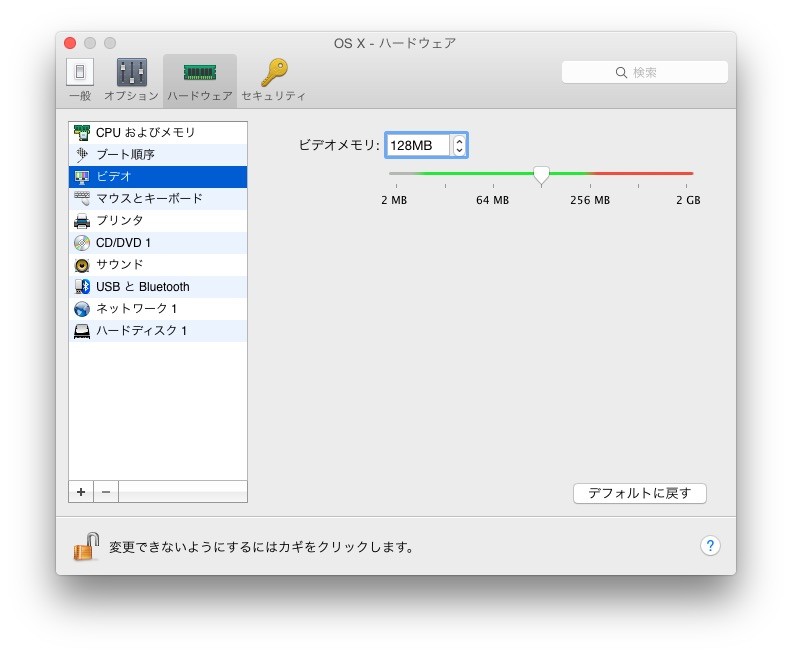Open the 一般 (General) toolbar icon
The image size is (792, 655).
[80, 72]
